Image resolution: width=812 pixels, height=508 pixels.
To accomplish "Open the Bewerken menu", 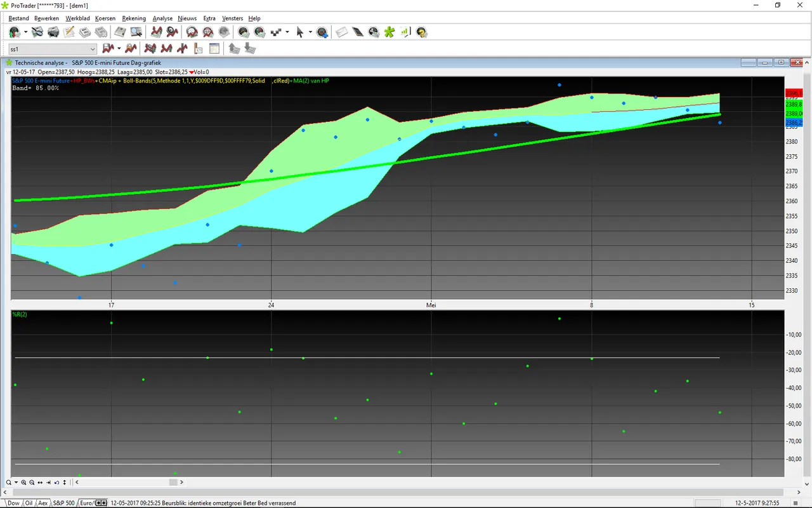I will [x=46, y=18].
